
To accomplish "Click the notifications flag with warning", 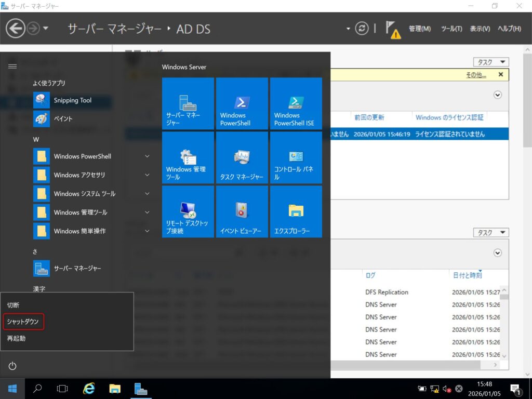I will click(x=393, y=29).
